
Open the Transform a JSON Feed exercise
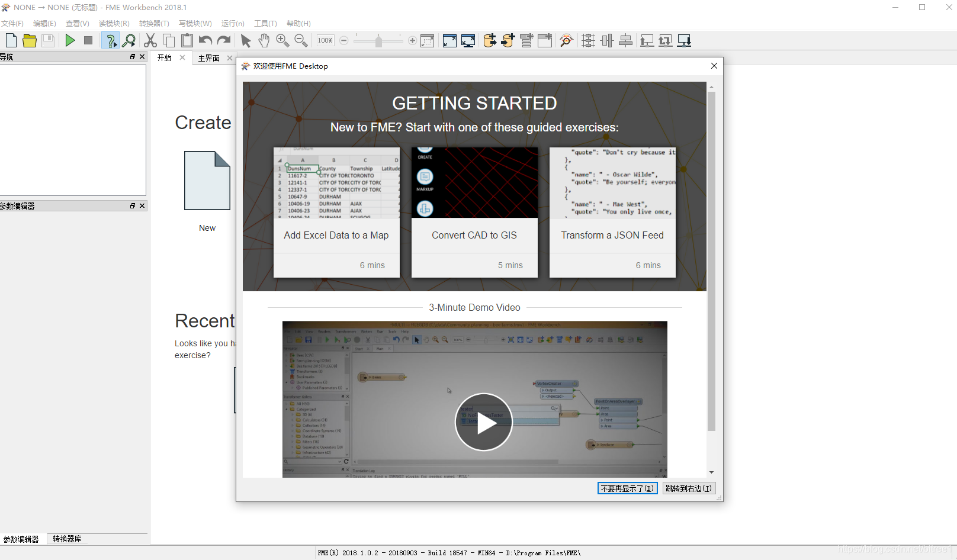(612, 213)
